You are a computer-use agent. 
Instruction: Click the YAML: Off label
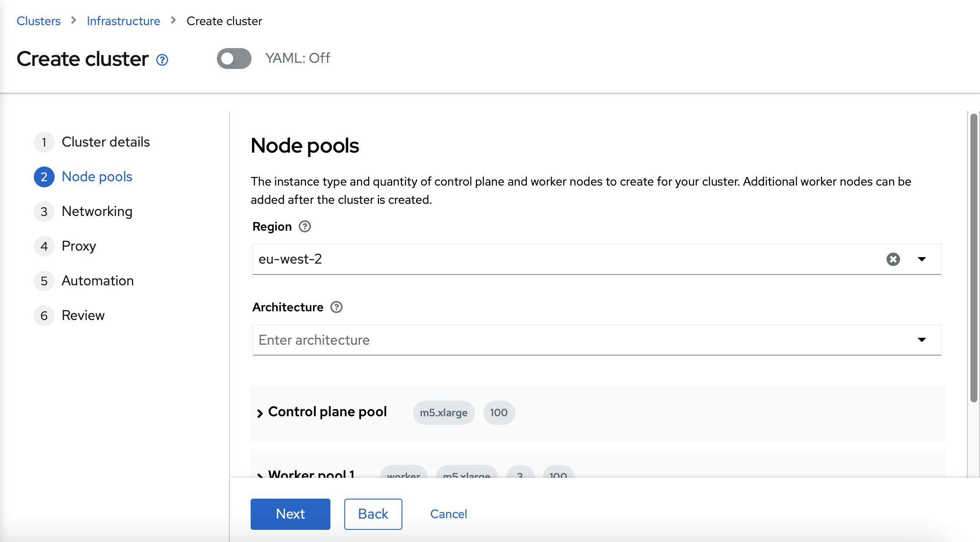[x=297, y=58]
